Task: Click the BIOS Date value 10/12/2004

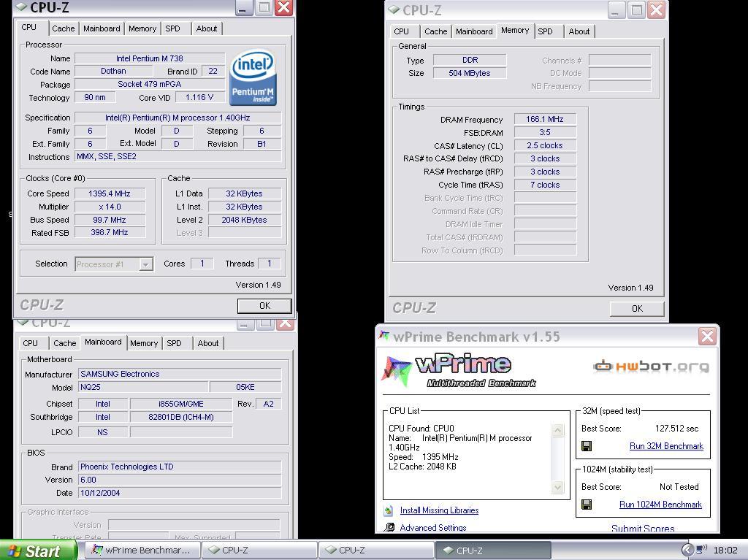Action: pos(180,493)
